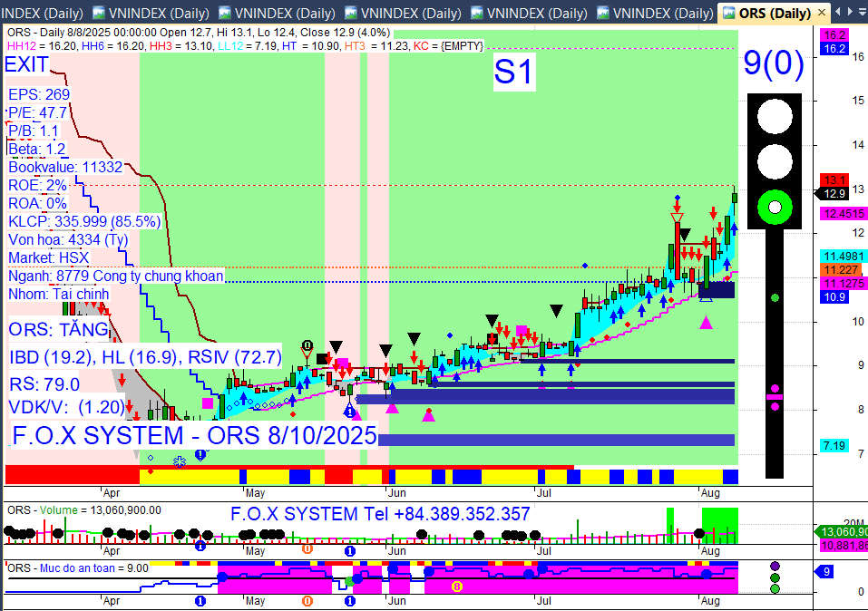
Task: Click the blue 1 marker before May on the safety axis
Action: tap(200, 600)
